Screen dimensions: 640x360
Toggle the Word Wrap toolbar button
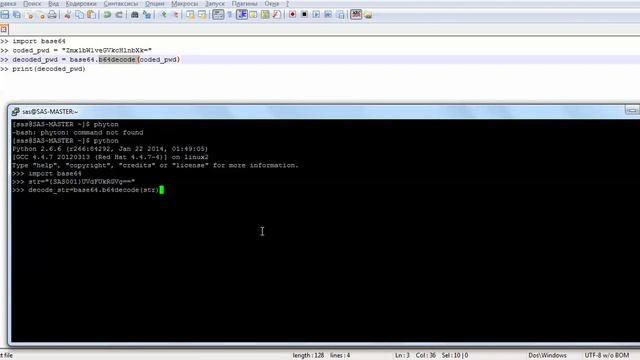pyautogui.click(x=218, y=15)
